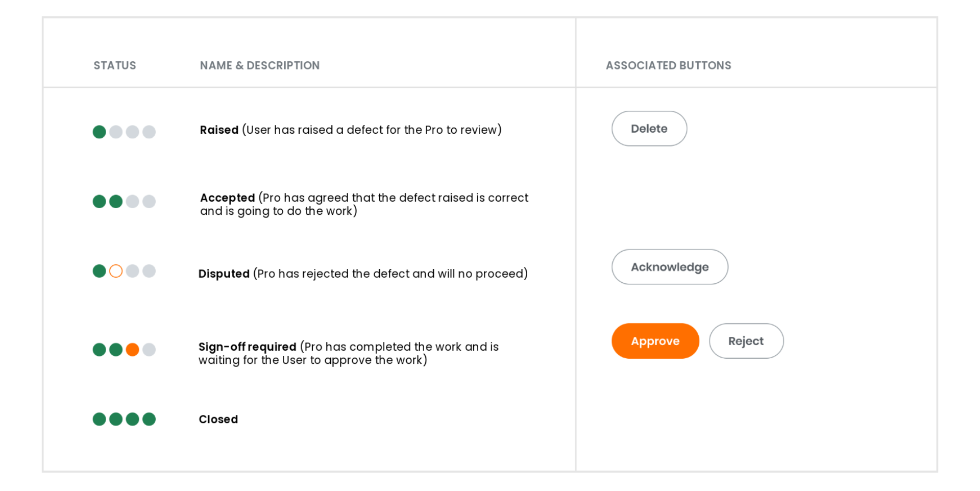This screenshot has width=980, height=491.
Task: Click the hollow orange dot in Disputed status
Action: (116, 271)
